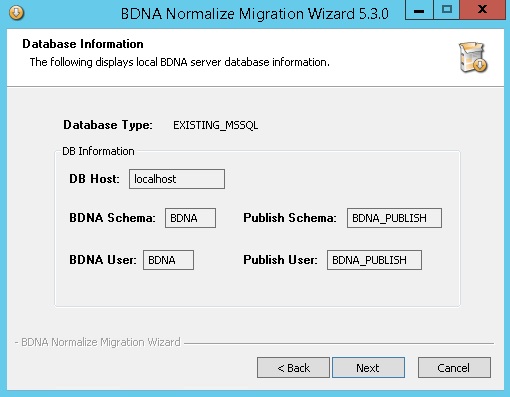Click the DB Information group label
The width and height of the screenshot is (510, 397).
click(98, 151)
